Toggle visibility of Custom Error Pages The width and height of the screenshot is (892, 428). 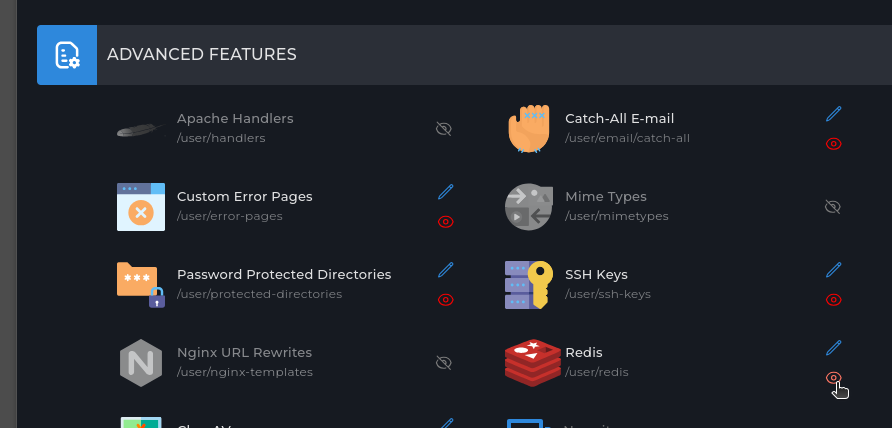click(x=446, y=222)
